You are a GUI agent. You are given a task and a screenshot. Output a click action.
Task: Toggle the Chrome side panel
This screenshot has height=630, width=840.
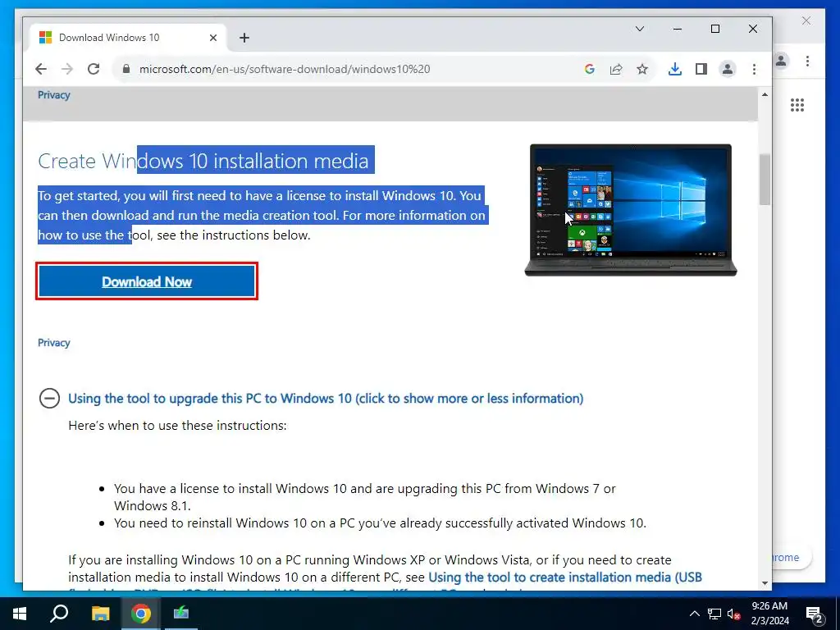pos(701,69)
